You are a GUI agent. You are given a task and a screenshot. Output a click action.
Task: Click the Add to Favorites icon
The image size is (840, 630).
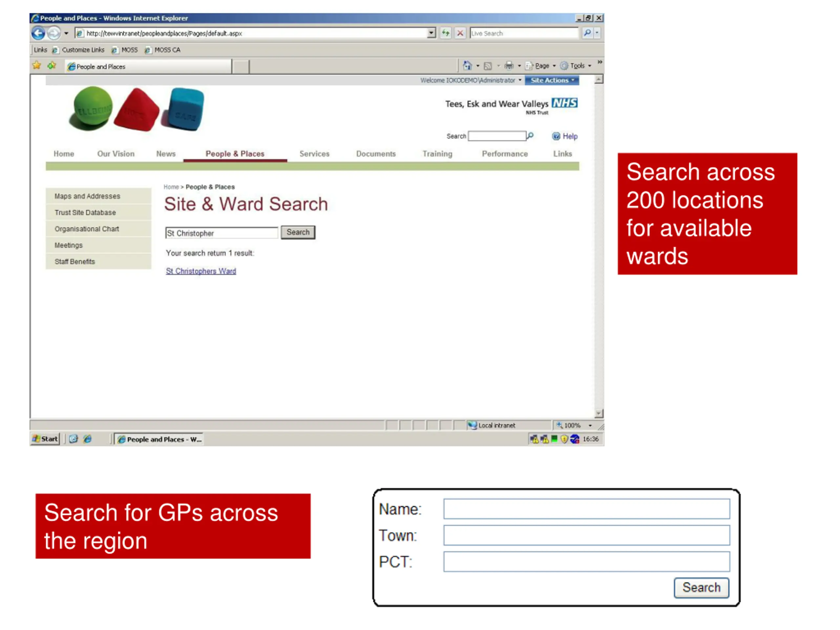click(52, 66)
